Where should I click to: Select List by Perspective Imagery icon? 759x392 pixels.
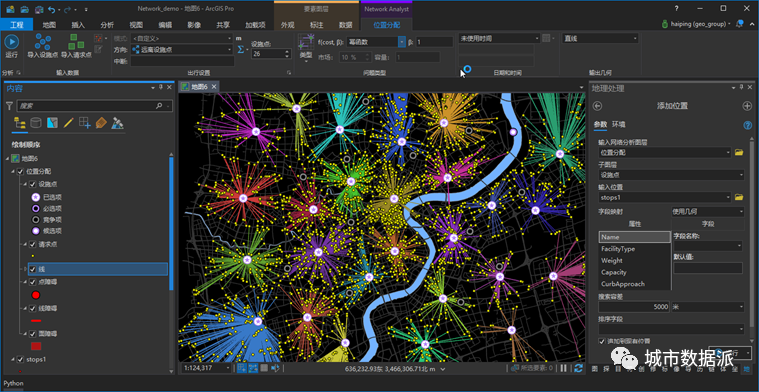117,122
